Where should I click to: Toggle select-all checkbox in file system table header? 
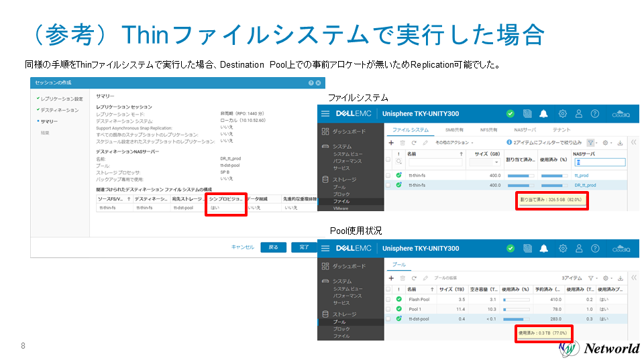click(388, 160)
